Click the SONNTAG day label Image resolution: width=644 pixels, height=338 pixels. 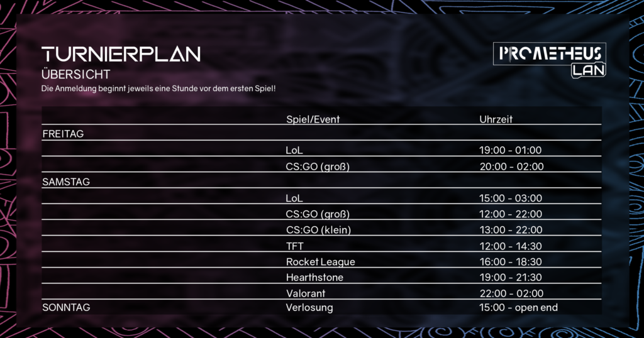tap(66, 307)
